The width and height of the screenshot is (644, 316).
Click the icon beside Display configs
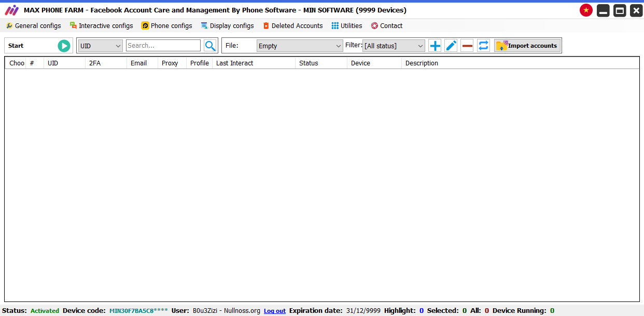click(204, 25)
